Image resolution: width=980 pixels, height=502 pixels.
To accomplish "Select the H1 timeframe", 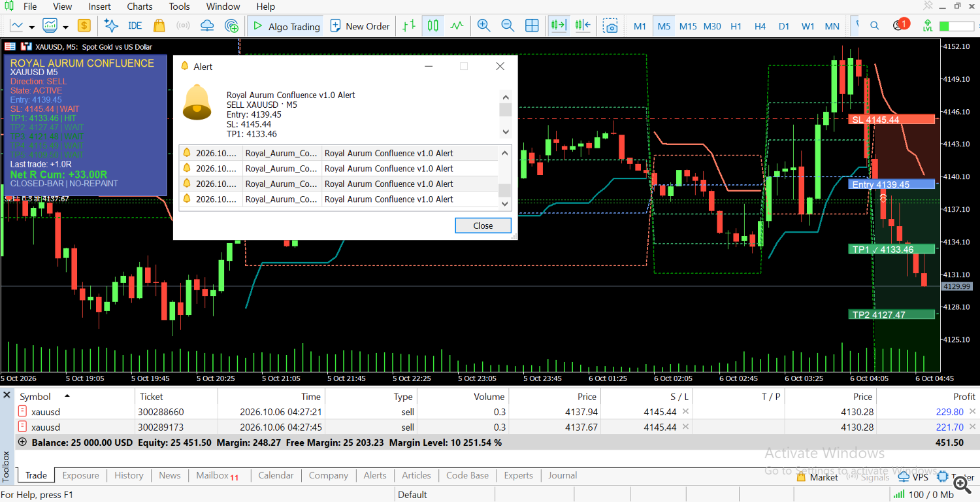I will click(736, 26).
